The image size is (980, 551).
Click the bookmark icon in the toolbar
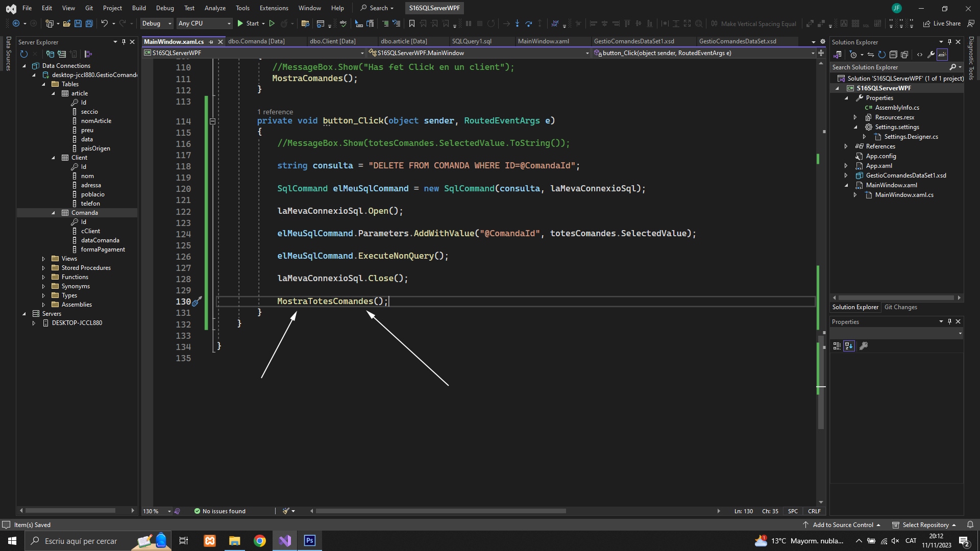tap(412, 23)
